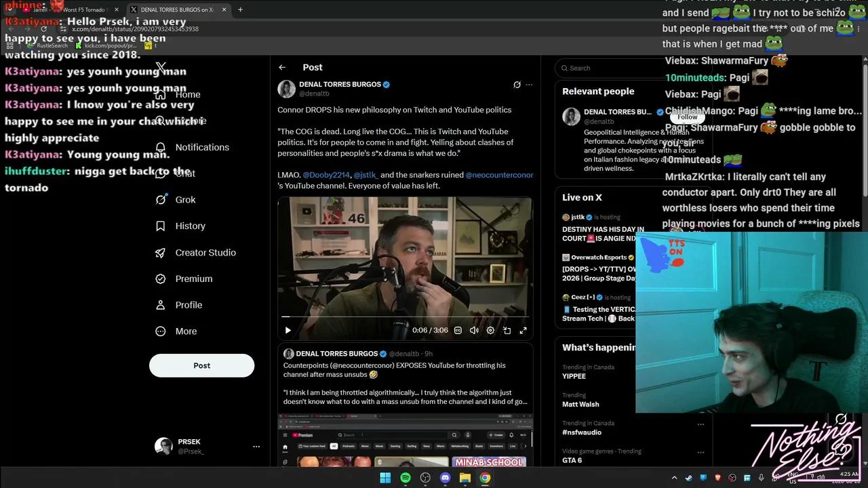Click the Steam tray icon
Screen dimensions: 868x488
point(688,478)
